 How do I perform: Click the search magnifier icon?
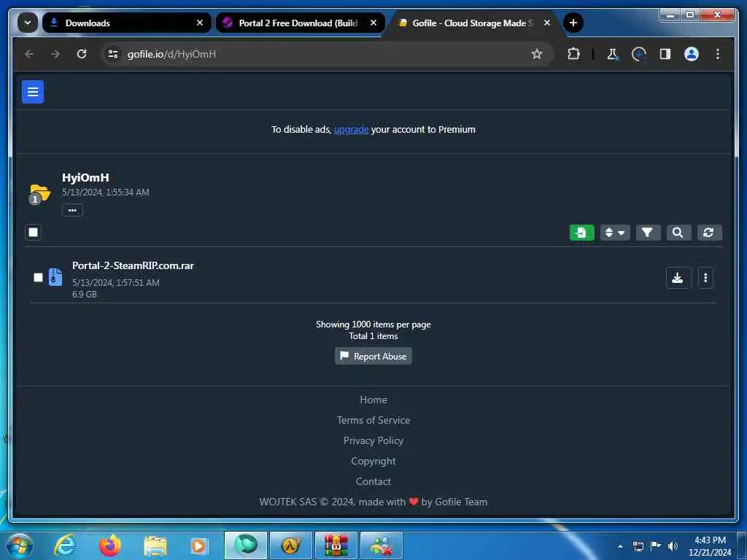pos(678,233)
